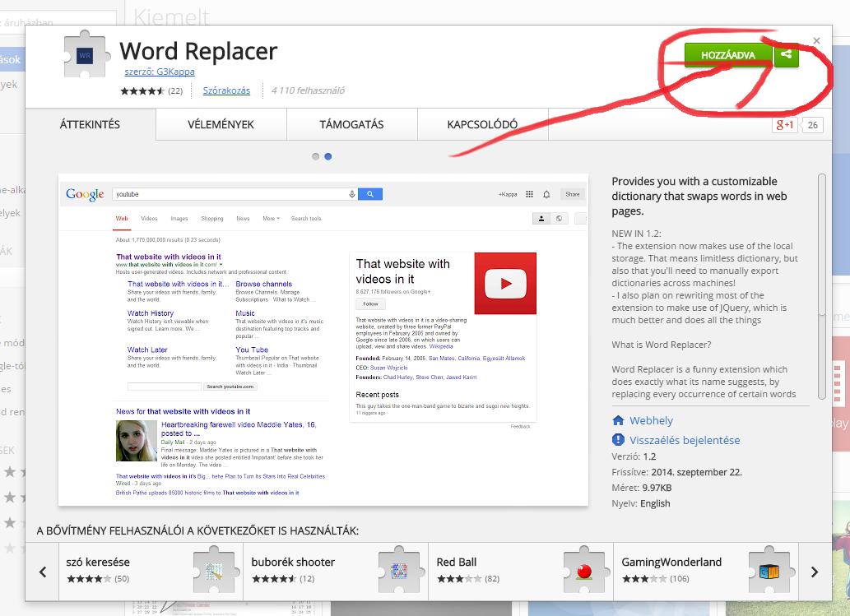Select the first screenshot carousel dot
This screenshot has height=616, width=850.
pyautogui.click(x=315, y=156)
